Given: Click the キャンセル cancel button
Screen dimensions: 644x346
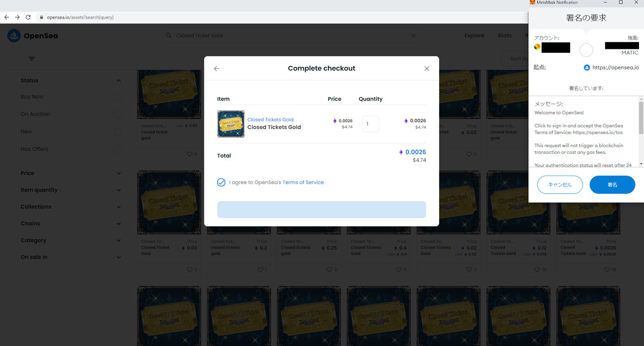Looking at the screenshot, I should pyautogui.click(x=559, y=185).
